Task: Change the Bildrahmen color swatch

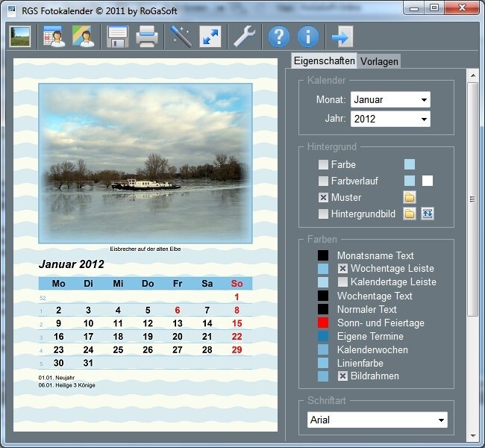Action: tap(323, 376)
